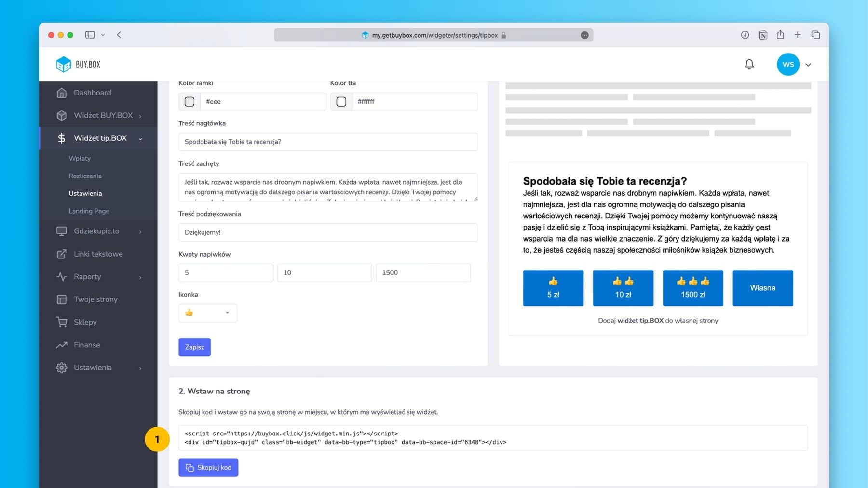
Task: Edit the #ffffff background color field
Action: [415, 102]
